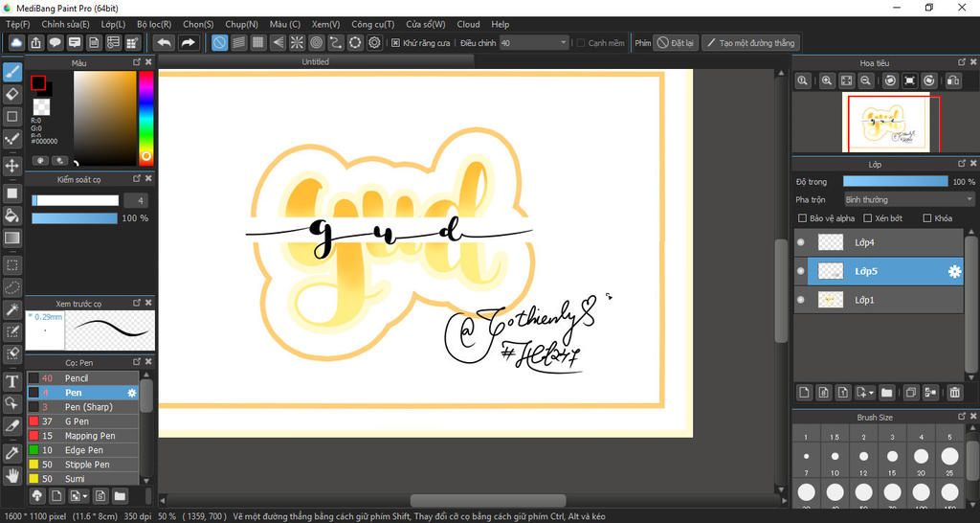Open the Pha trộn blend mode dropdown
The width and height of the screenshot is (980, 523).
(909, 199)
